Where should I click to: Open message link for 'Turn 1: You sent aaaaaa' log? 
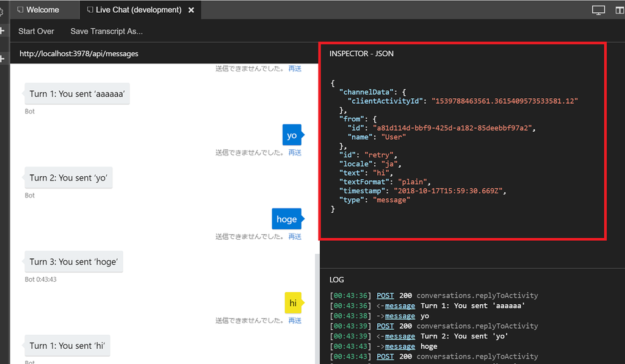pyautogui.click(x=400, y=306)
